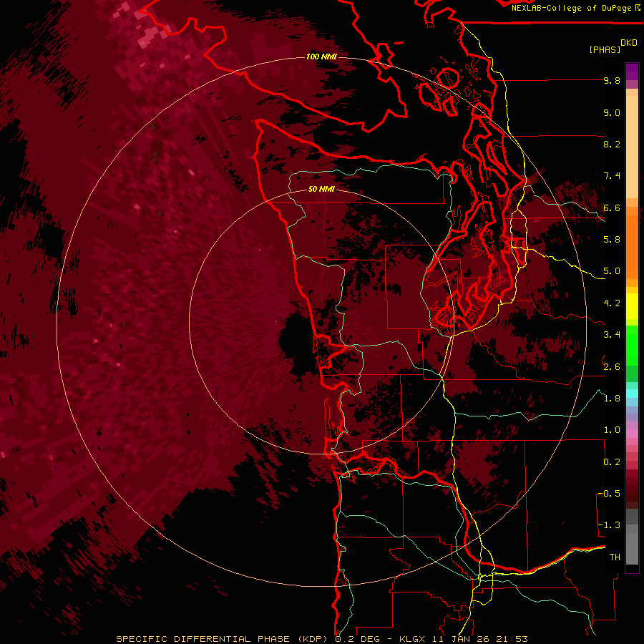This screenshot has height=644, width=644.
Task: Click the 21:53 timestamp
Action: coord(513,639)
